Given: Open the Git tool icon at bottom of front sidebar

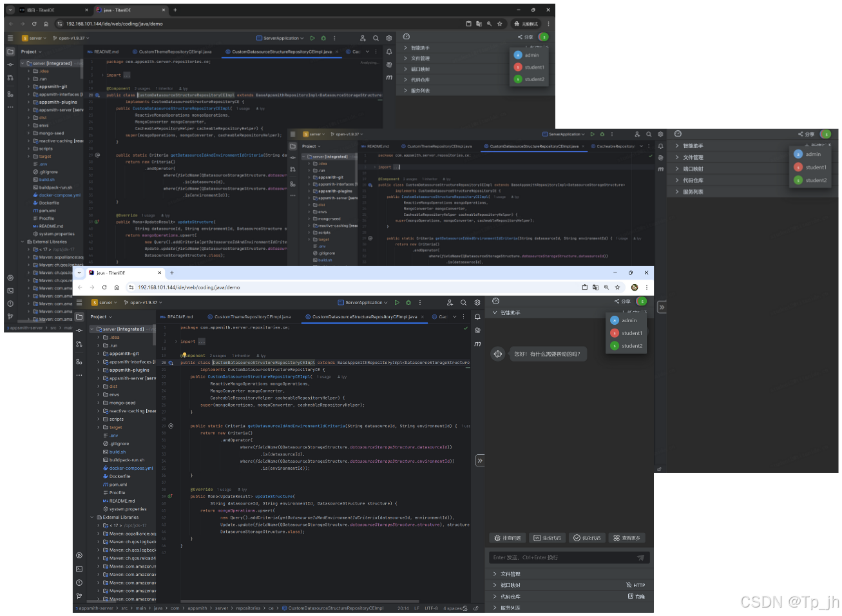Looking at the screenshot, I should pos(79,596).
